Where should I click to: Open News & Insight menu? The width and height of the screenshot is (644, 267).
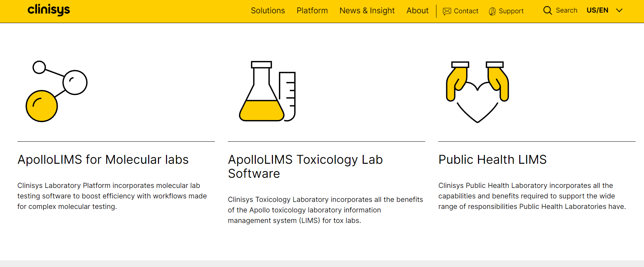pyautogui.click(x=367, y=10)
